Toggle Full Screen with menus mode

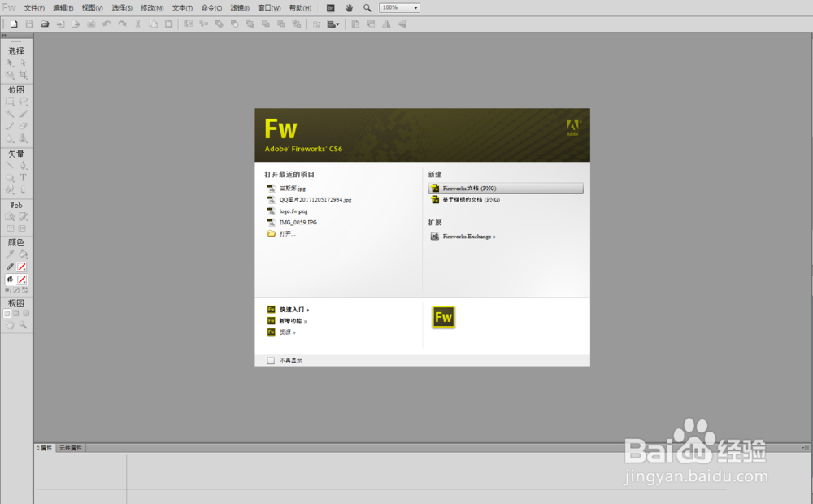tap(16, 313)
